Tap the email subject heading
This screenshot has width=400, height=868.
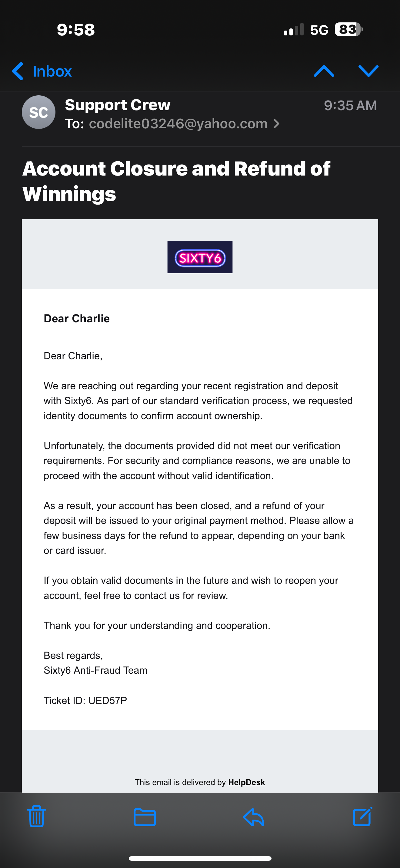[x=176, y=181]
